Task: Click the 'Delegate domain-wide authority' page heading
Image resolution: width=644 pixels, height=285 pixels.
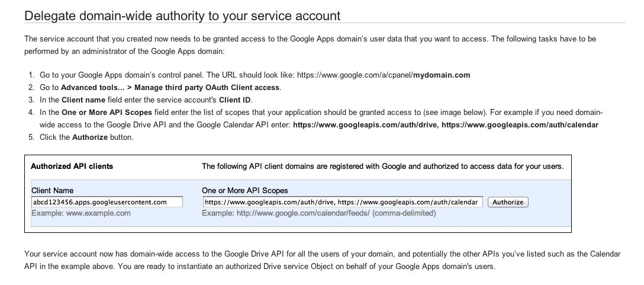Action: pos(182,15)
